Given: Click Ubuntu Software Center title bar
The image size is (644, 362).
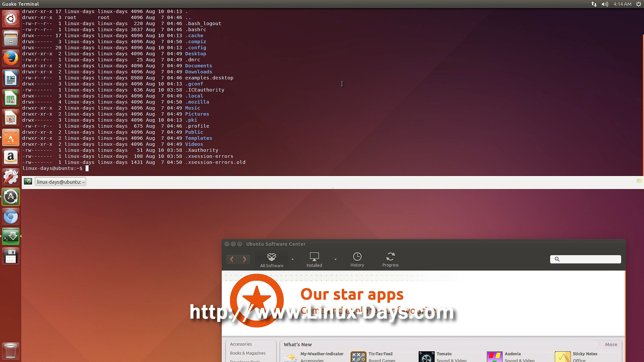Looking at the screenshot, I should coord(424,244).
